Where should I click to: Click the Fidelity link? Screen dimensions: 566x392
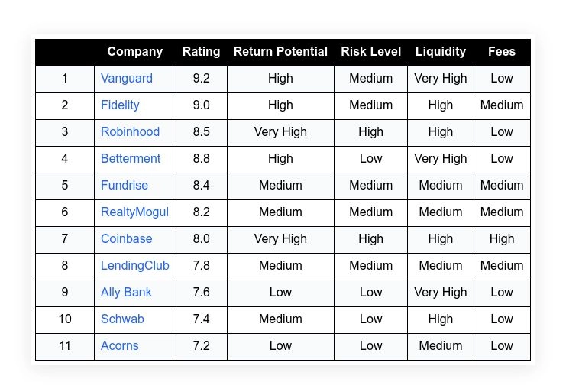(120, 105)
